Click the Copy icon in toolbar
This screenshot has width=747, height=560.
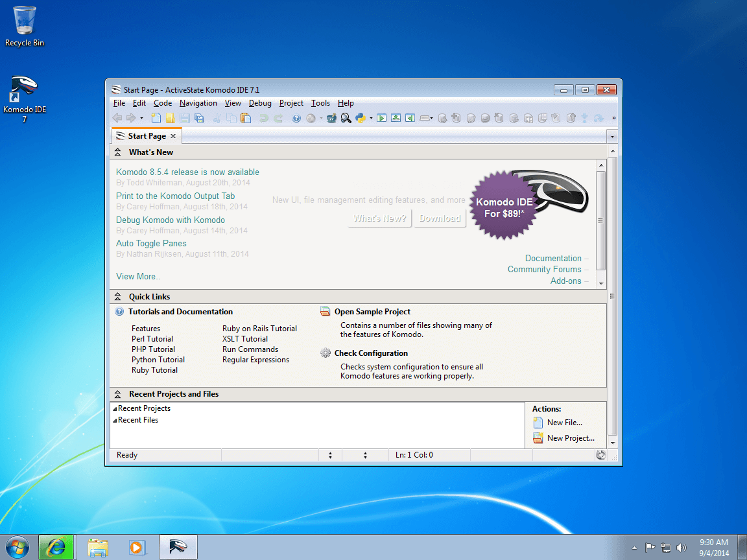click(231, 118)
